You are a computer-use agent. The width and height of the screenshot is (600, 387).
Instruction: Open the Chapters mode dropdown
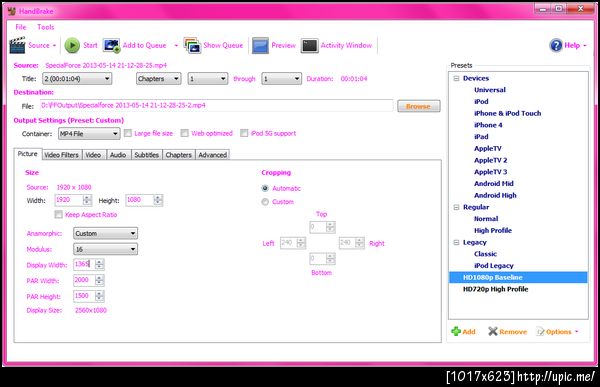[x=158, y=79]
